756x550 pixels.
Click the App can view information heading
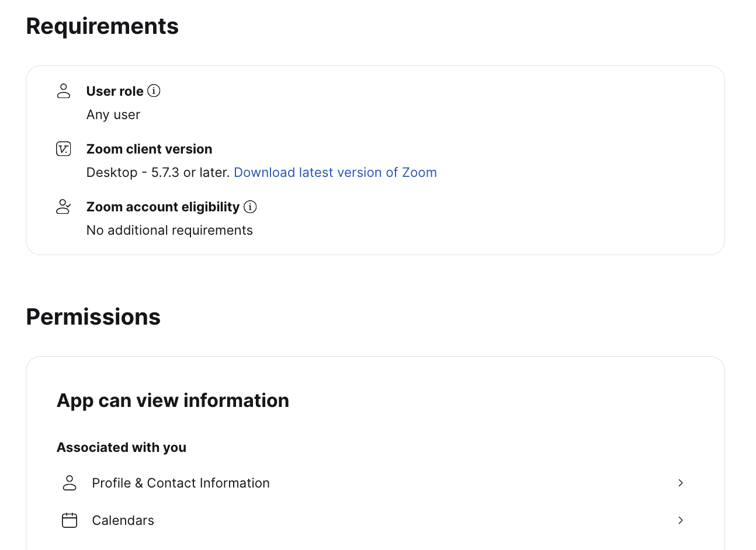(173, 401)
